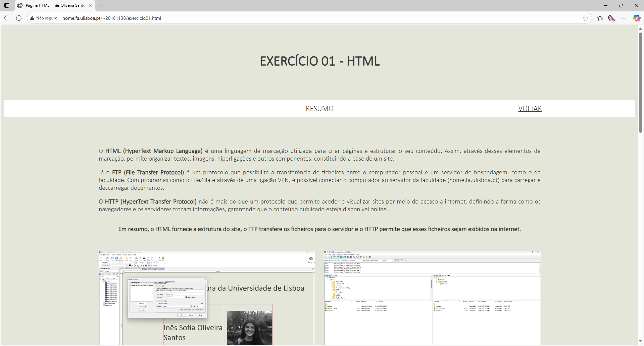Screen dimensions: 644x346
Task: Click the bold 'HTML (HyperText Markup Language)' text
Action: click(x=154, y=151)
